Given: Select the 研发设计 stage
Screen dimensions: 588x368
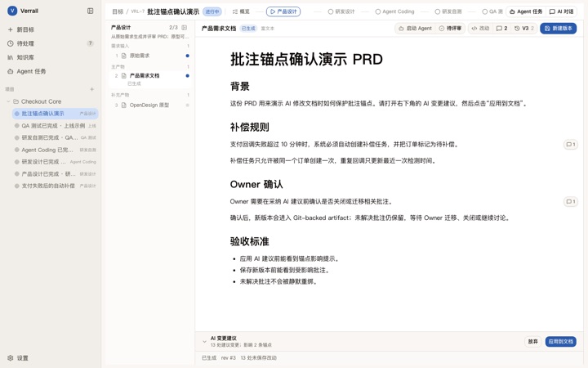Looking at the screenshot, I should (341, 11).
